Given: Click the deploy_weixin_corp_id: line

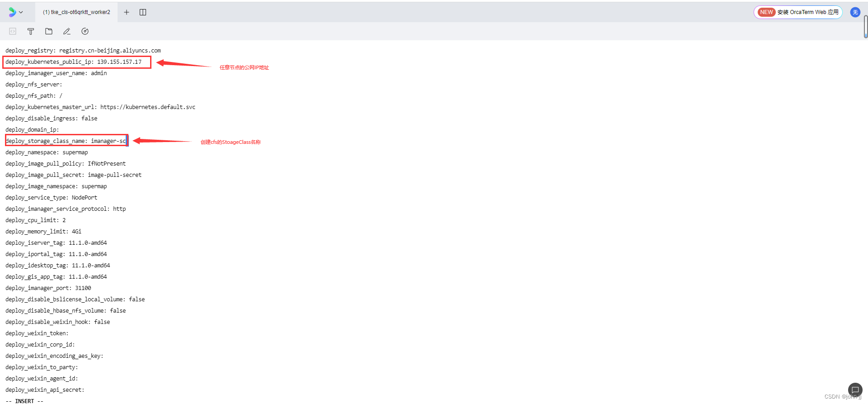Looking at the screenshot, I should coord(40,344).
